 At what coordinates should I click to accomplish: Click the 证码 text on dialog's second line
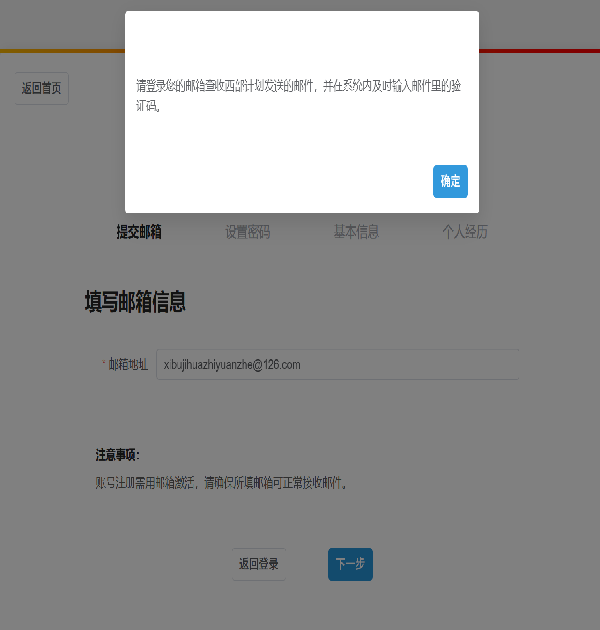148,104
